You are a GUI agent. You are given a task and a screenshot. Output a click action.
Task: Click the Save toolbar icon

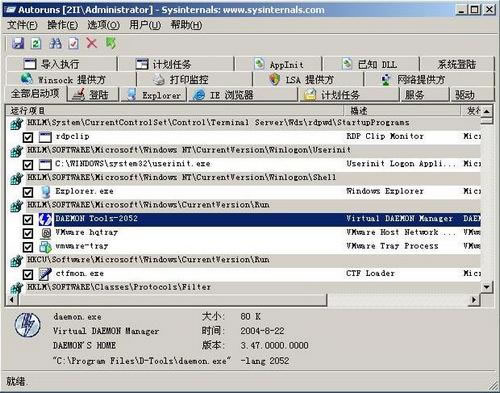point(18,43)
